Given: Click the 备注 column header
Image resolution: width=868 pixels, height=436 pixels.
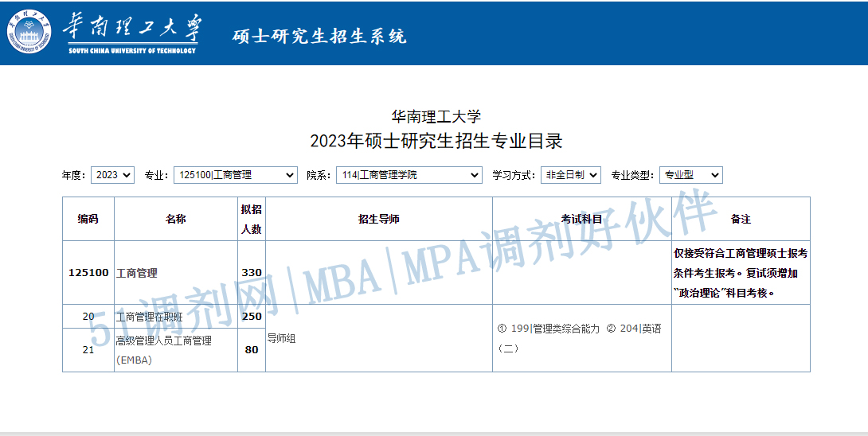Looking at the screenshot, I should (741, 219).
